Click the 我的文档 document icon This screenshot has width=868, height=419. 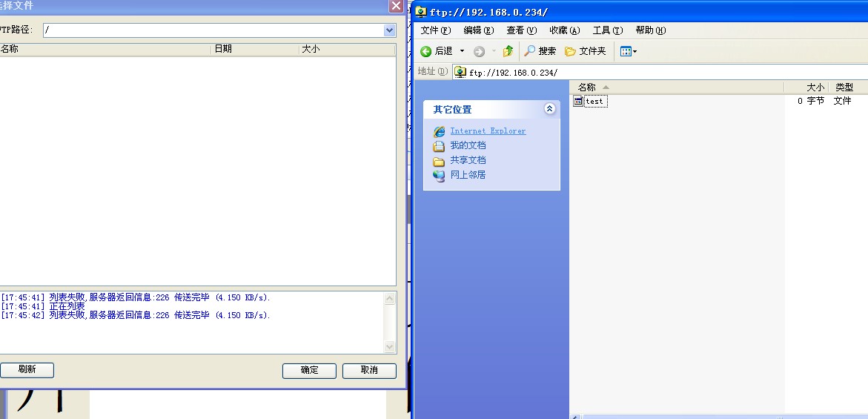pos(439,146)
